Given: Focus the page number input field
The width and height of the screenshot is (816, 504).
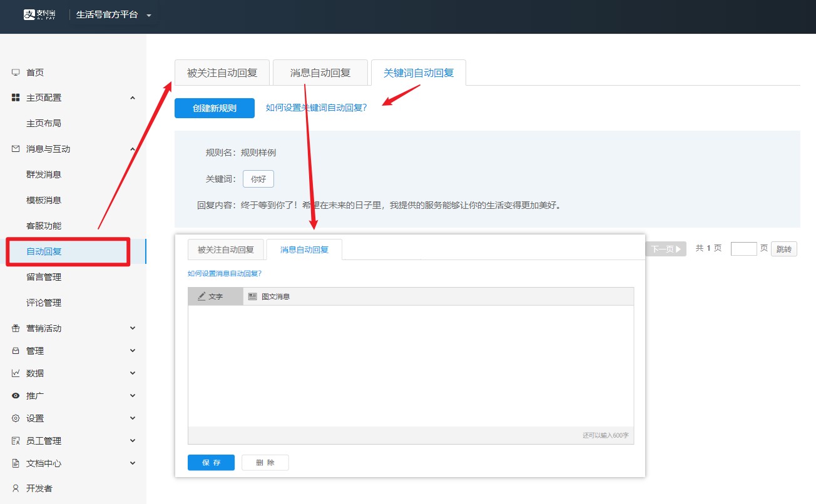Looking at the screenshot, I should (x=744, y=249).
